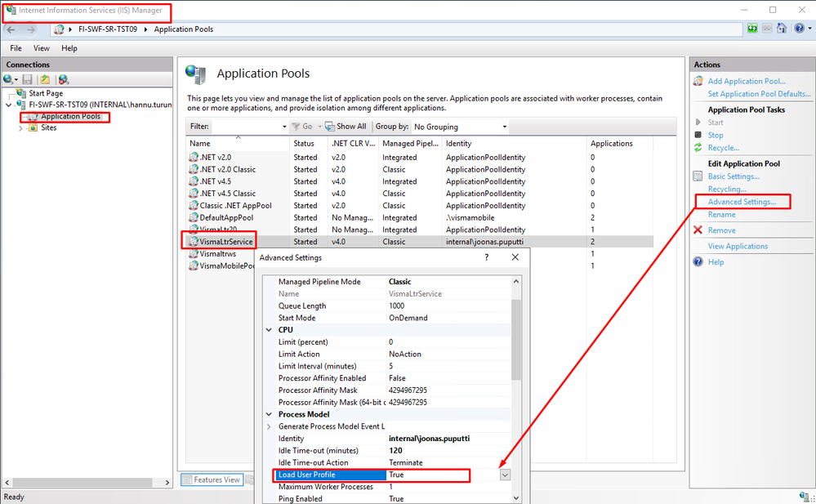Click the delete connection icon in Connections toolbar
Viewport: 816px width, 504px height.
pos(64,79)
